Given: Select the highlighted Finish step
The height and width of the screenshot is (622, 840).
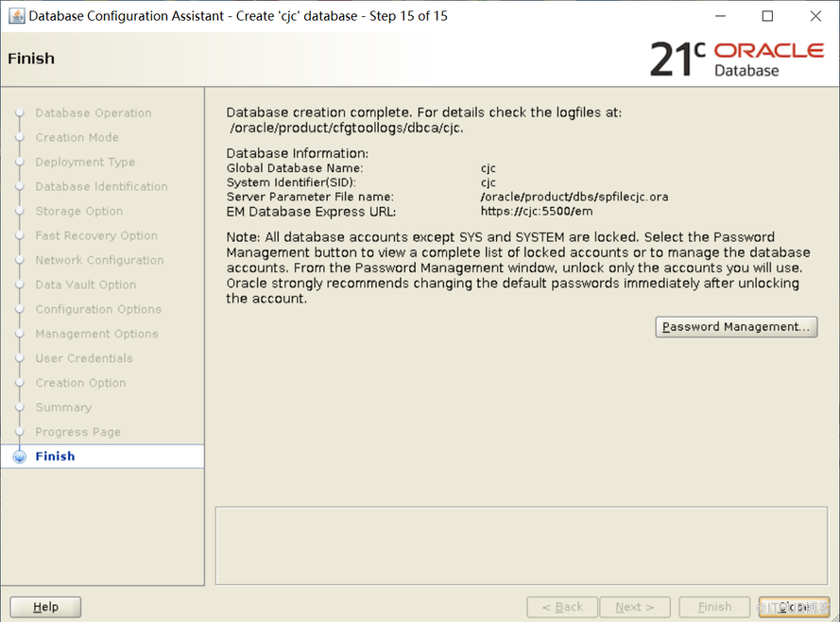Looking at the screenshot, I should pos(102,457).
